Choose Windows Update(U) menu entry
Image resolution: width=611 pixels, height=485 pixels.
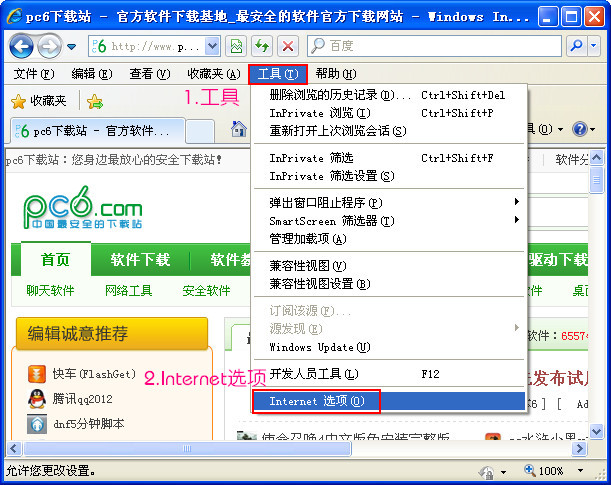[x=389, y=347]
